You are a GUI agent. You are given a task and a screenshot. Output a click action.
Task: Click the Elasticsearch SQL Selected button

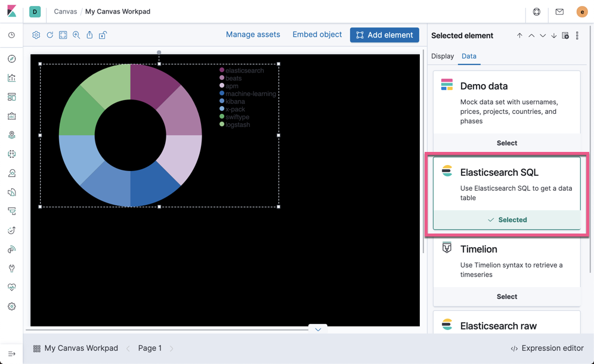(x=507, y=220)
